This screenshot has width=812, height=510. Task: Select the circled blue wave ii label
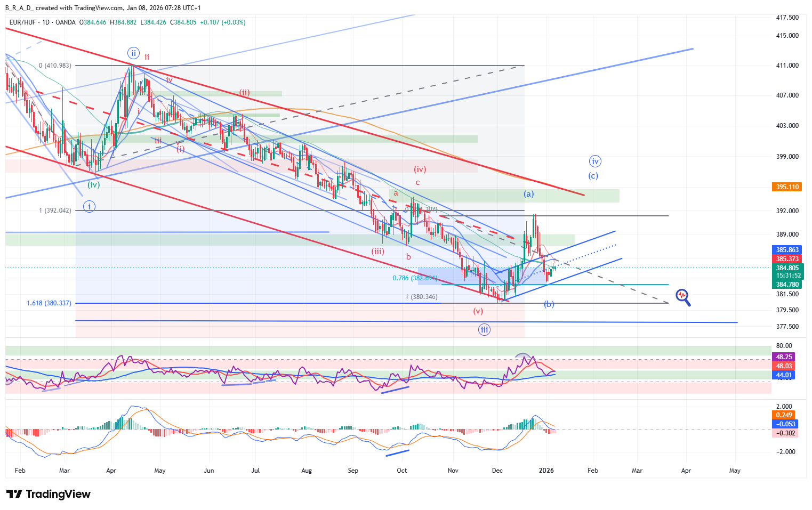(133, 53)
